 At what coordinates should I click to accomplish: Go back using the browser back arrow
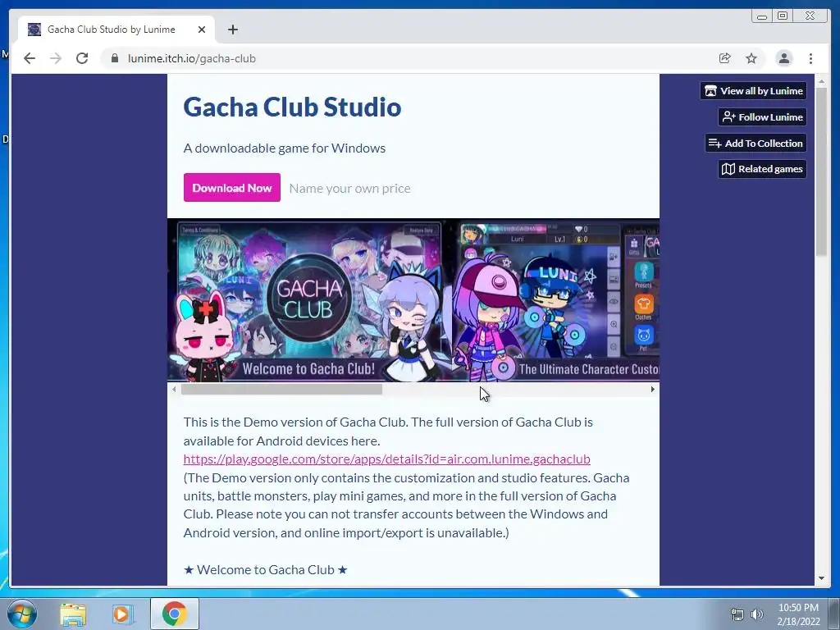point(30,58)
